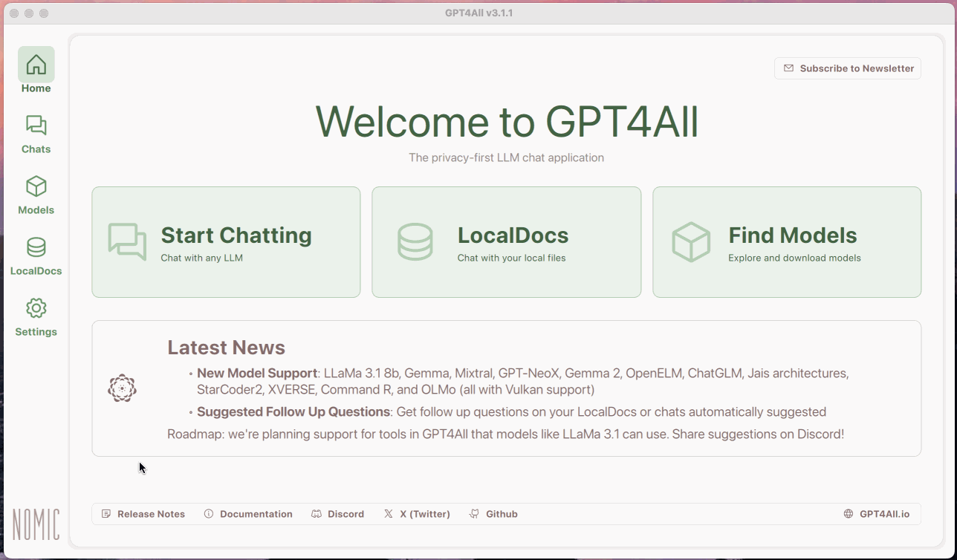The image size is (957, 560).
Task: Open the Documentation link text
Action: (256, 514)
